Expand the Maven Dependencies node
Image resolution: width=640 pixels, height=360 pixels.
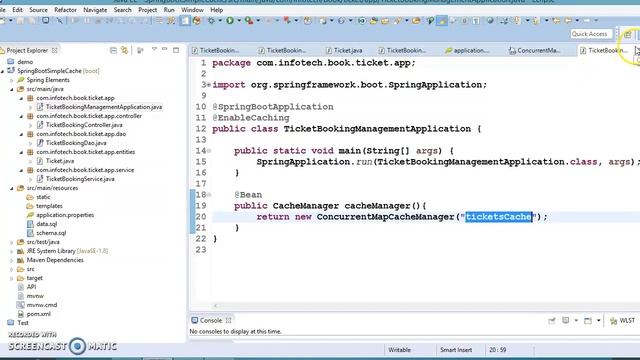pyautogui.click(x=12, y=260)
